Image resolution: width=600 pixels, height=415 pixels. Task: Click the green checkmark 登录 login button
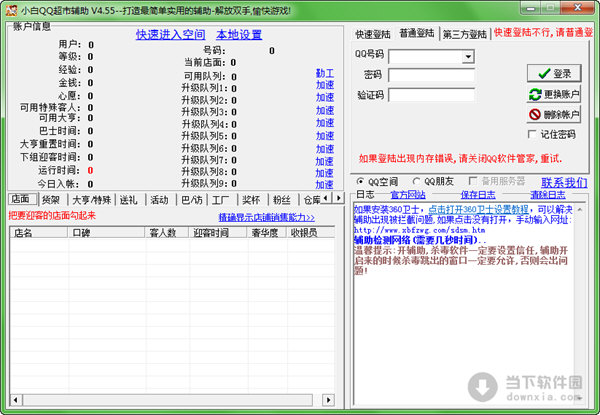[554, 73]
